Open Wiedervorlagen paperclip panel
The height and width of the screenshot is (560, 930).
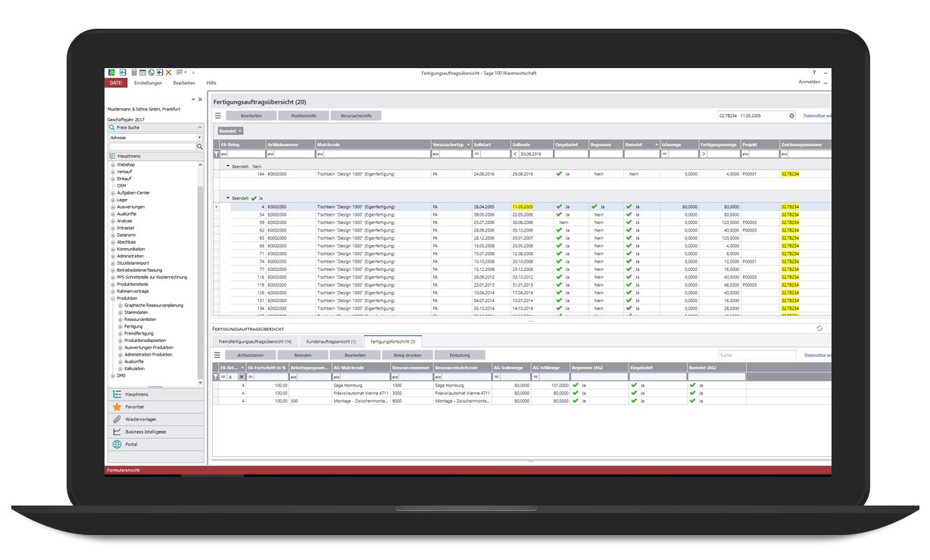coord(154,419)
